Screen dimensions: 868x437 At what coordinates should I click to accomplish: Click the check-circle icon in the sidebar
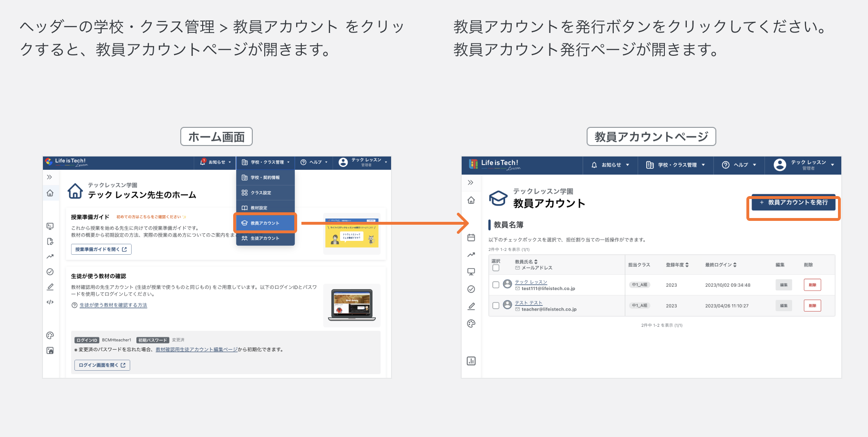coord(50,271)
